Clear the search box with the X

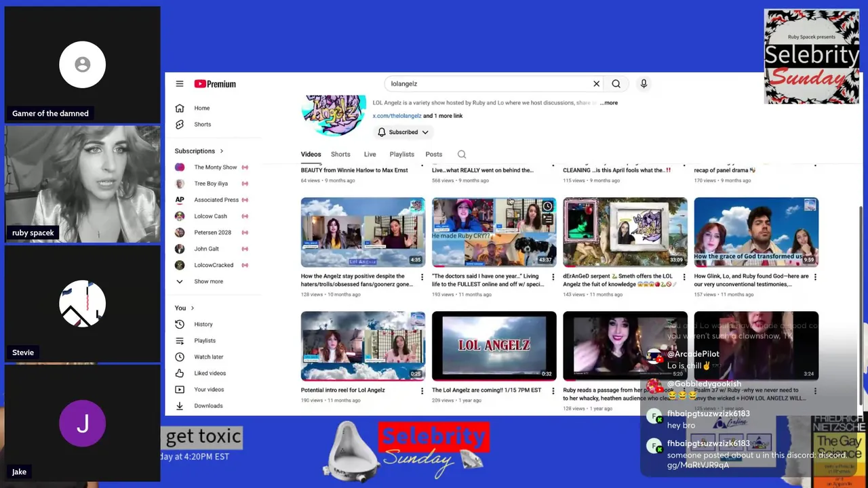(x=597, y=84)
